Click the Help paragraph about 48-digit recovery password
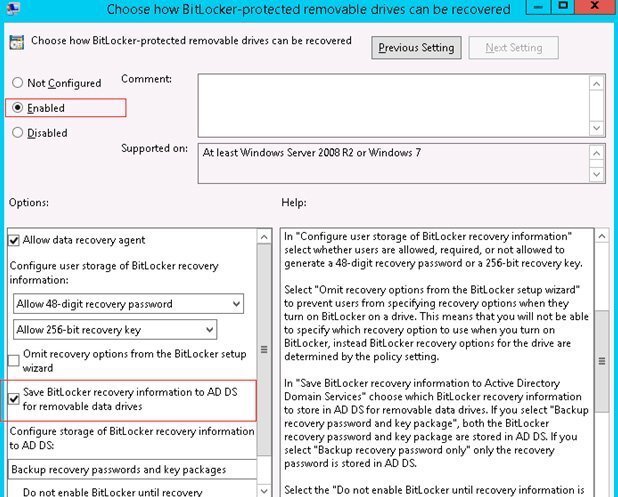Image resolution: width=618 pixels, height=497 pixels. (x=434, y=250)
